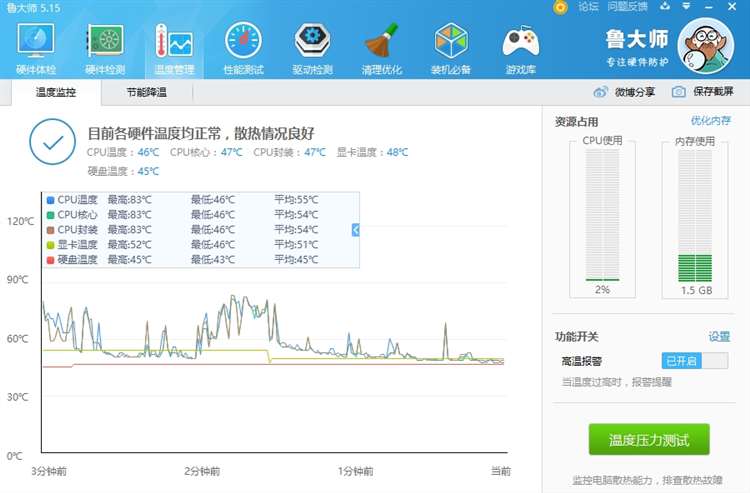This screenshot has width=750, height=493.
Task: Open the 驱动检测 driver detection icon
Action: point(312,47)
